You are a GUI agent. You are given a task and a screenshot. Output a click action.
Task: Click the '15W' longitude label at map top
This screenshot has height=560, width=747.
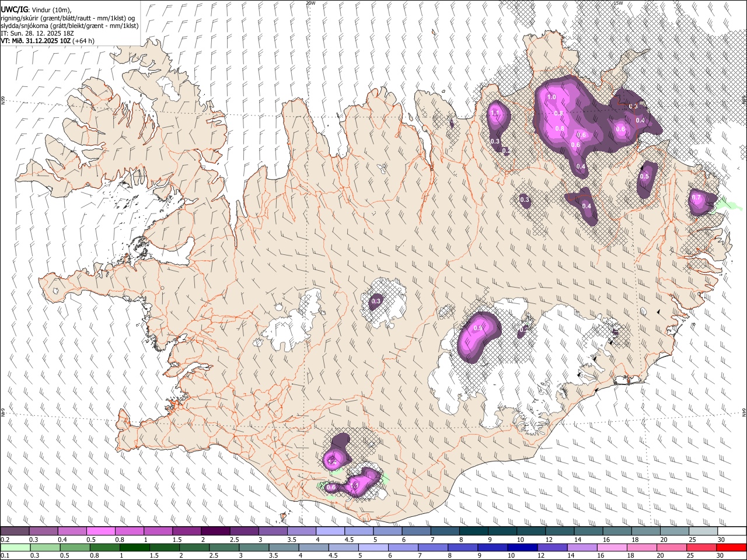[x=618, y=3]
